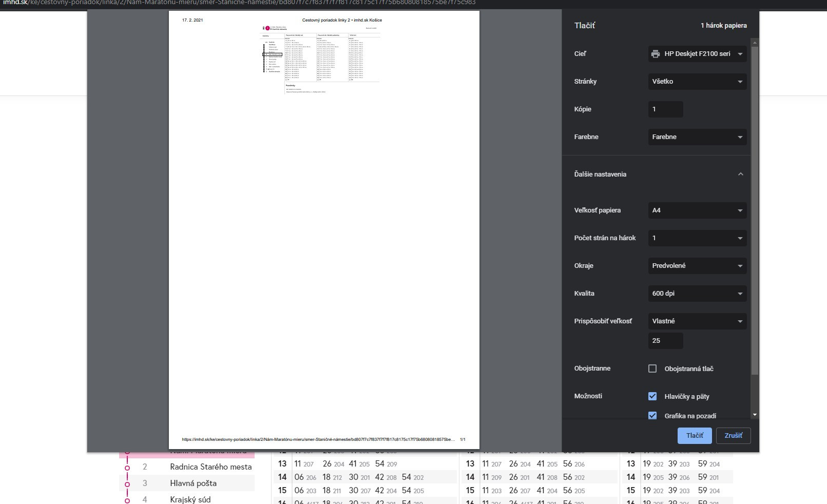Open Veľkosť papiera dropdown set to A4
Image resolution: width=827 pixels, height=504 pixels.
coord(697,210)
